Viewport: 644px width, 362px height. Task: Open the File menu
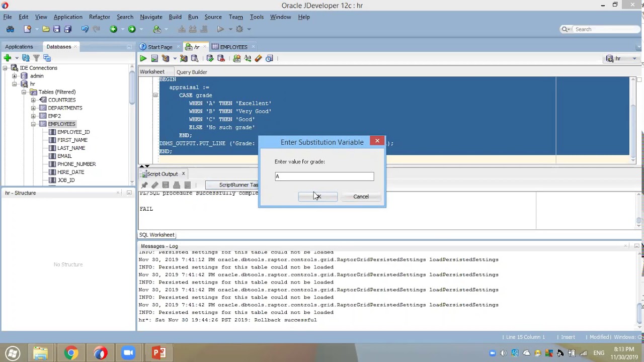(x=8, y=17)
